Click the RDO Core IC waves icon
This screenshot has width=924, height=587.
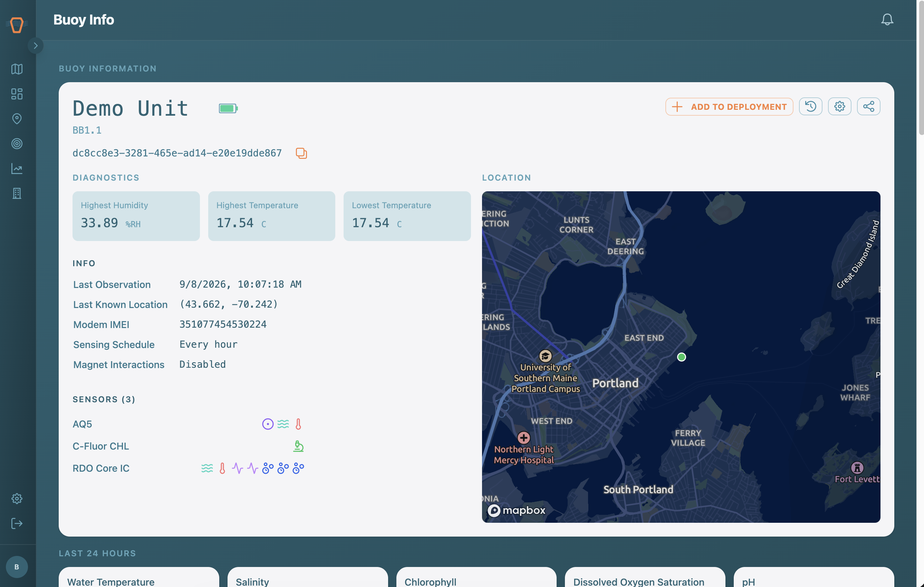pyautogui.click(x=207, y=469)
